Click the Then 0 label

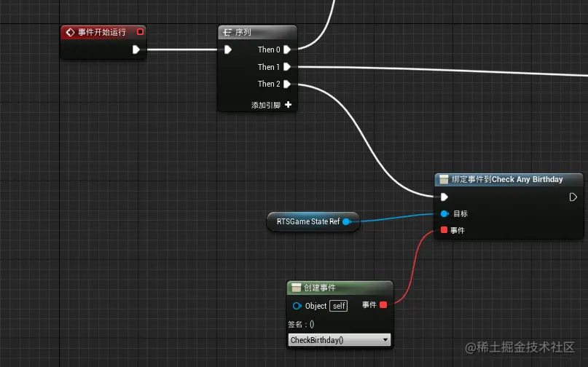tap(269, 50)
